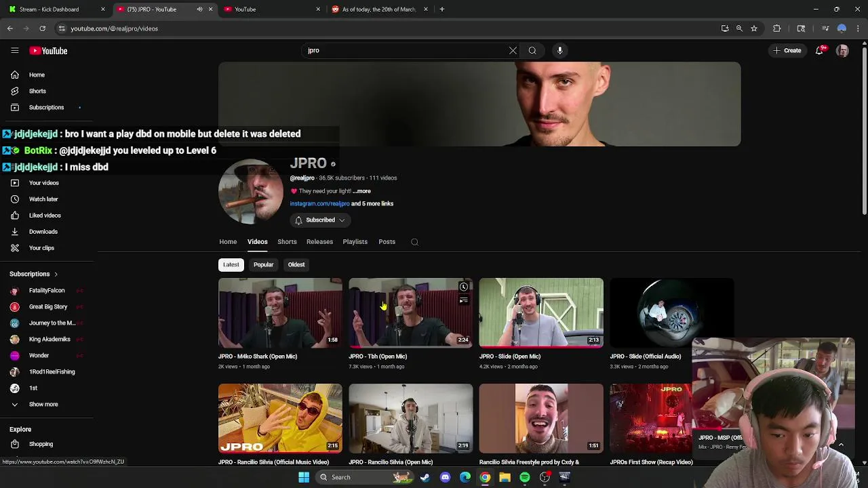Switch to the channel Shorts tab
The height and width of the screenshot is (488, 868).
(287, 242)
